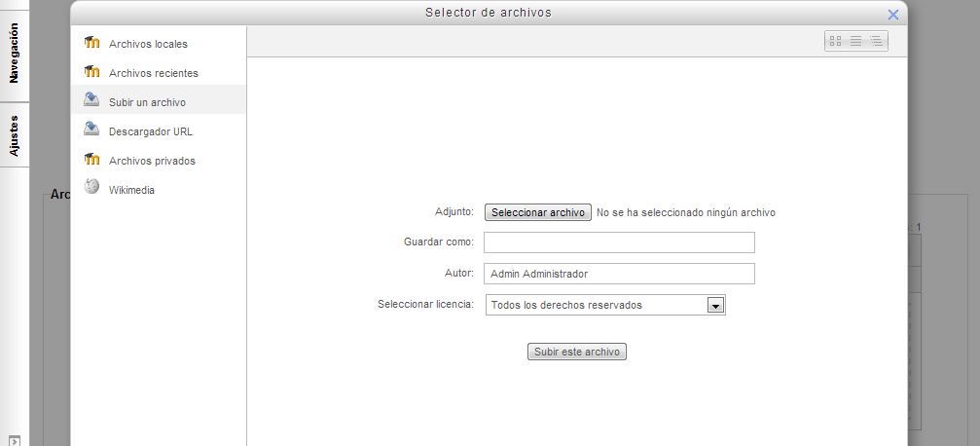Click the Autor text field
The height and width of the screenshot is (446, 980).
pyautogui.click(x=619, y=274)
